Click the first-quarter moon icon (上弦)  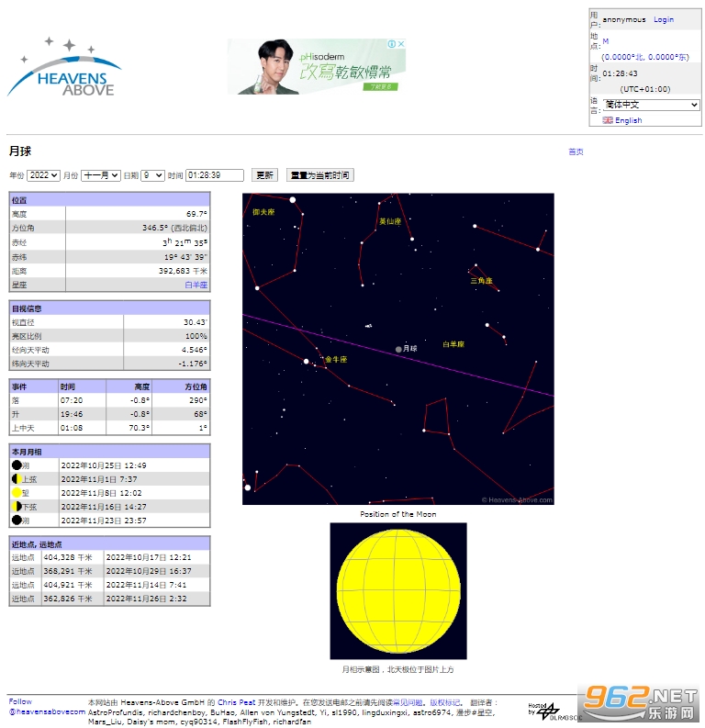[x=17, y=479]
